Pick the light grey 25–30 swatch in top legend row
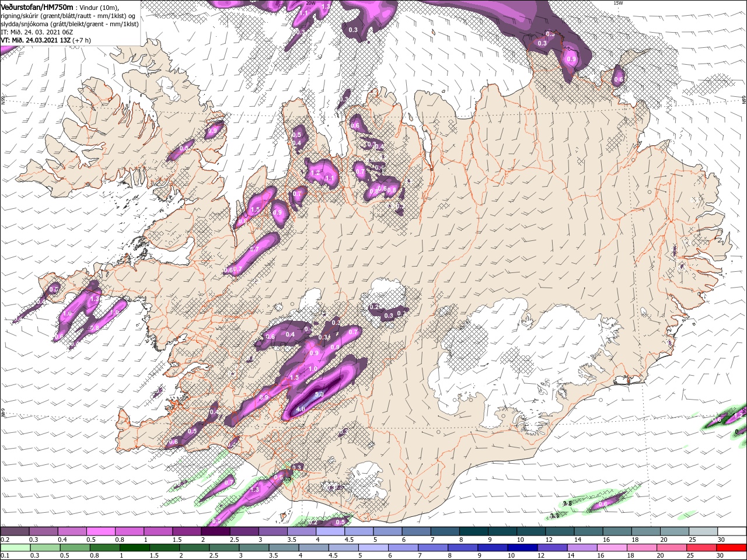This screenshot has height=560, width=747. 704,531
